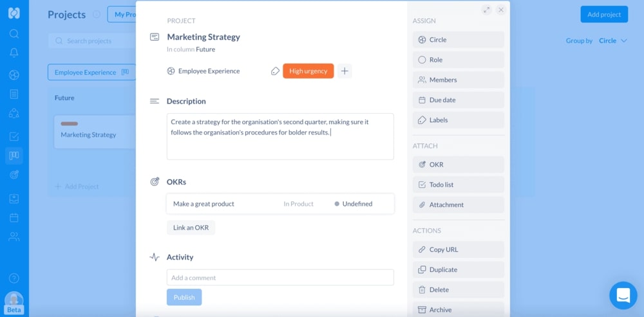
Task: Click the Employee Experience circle in dialog
Action: point(204,71)
